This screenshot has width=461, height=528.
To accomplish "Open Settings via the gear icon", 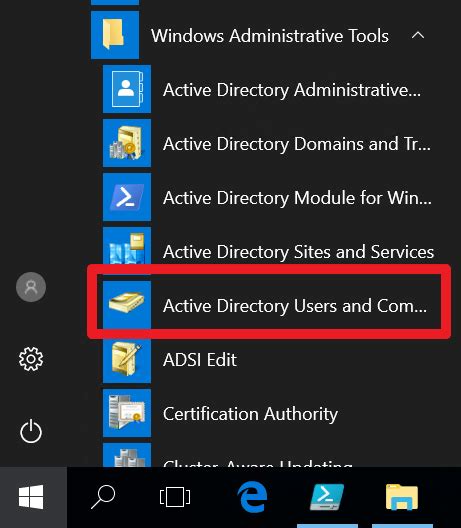I will (31, 359).
